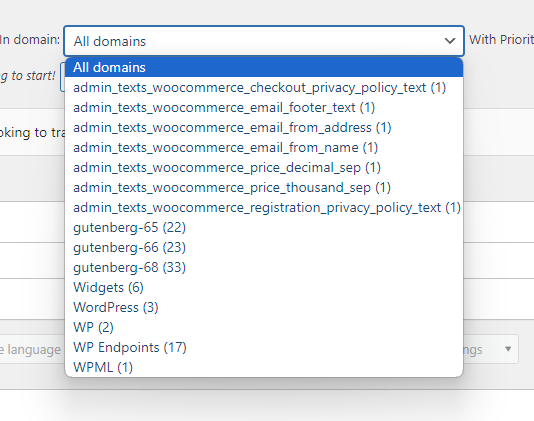Pick admin_texts_woocommerce_price_thousand_sep option
The image size is (534, 421).
pyautogui.click(x=264, y=187)
